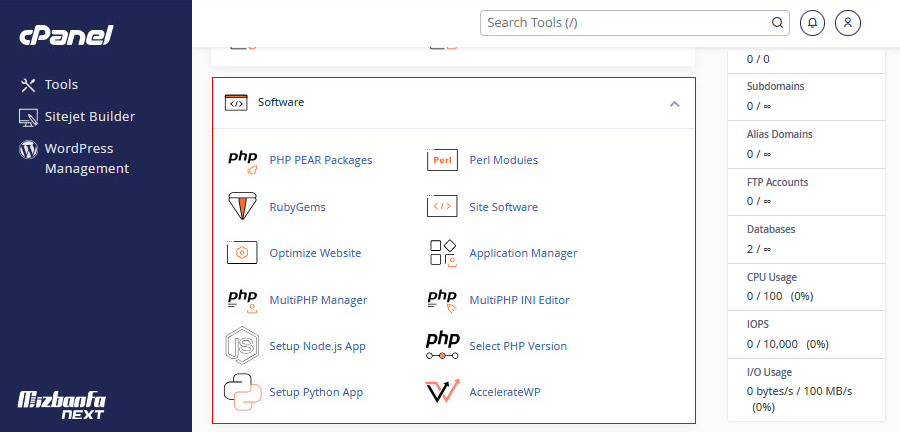900x432 pixels.
Task: Click the search magnifier icon
Action: [x=777, y=23]
